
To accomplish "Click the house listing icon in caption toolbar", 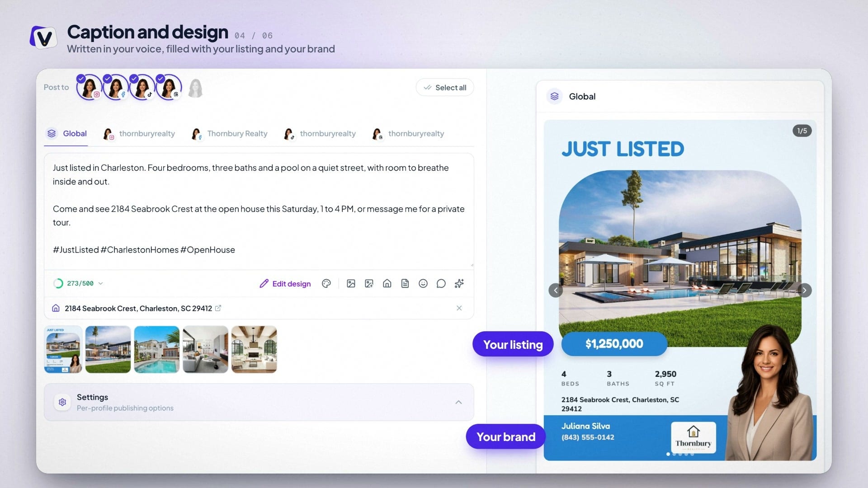I will coord(387,283).
